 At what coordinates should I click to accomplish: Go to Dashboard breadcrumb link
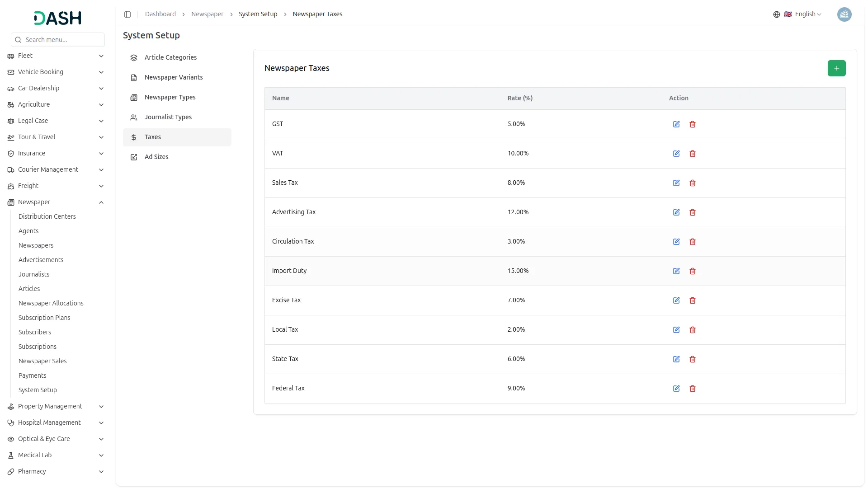160,14
